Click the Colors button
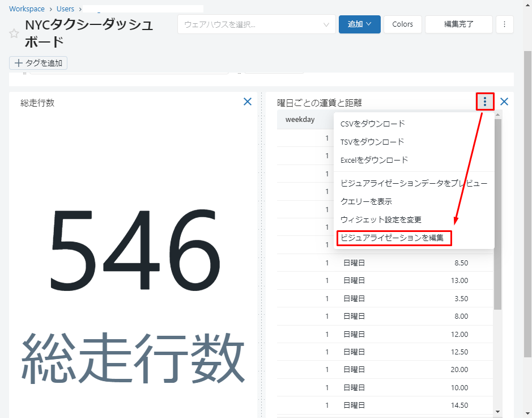Screen dimensions: 532x418 pyautogui.click(x=402, y=24)
